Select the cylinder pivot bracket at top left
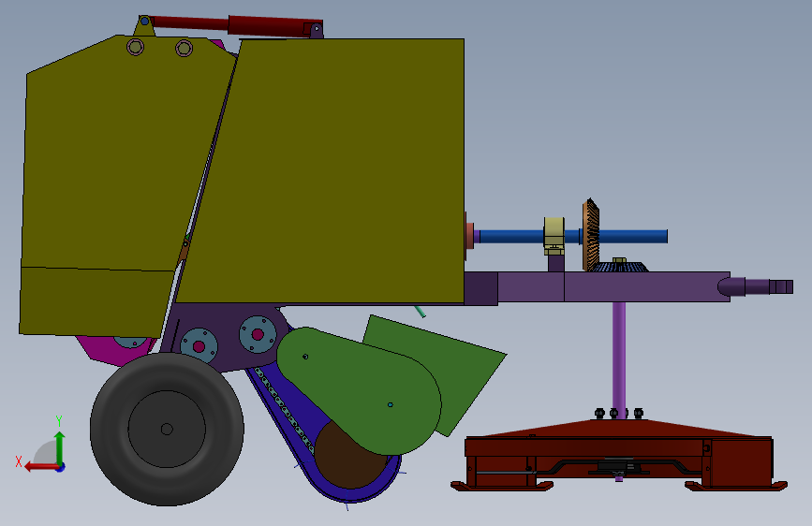The image size is (812, 526). coord(145,26)
